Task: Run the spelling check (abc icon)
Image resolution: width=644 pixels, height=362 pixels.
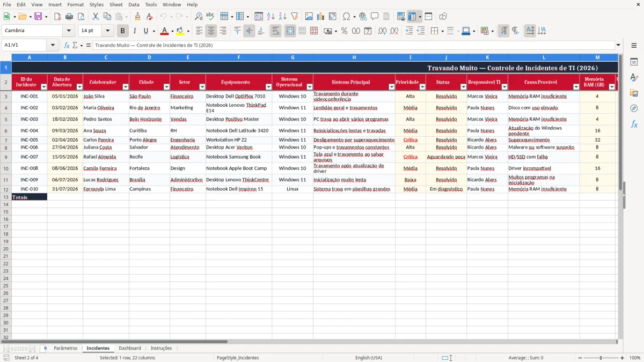Action: tap(210, 17)
